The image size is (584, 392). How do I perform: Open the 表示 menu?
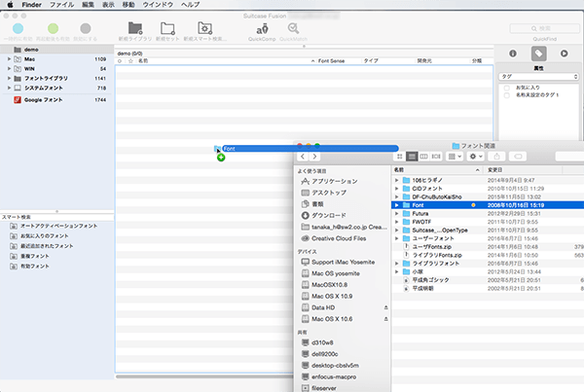(x=108, y=5)
